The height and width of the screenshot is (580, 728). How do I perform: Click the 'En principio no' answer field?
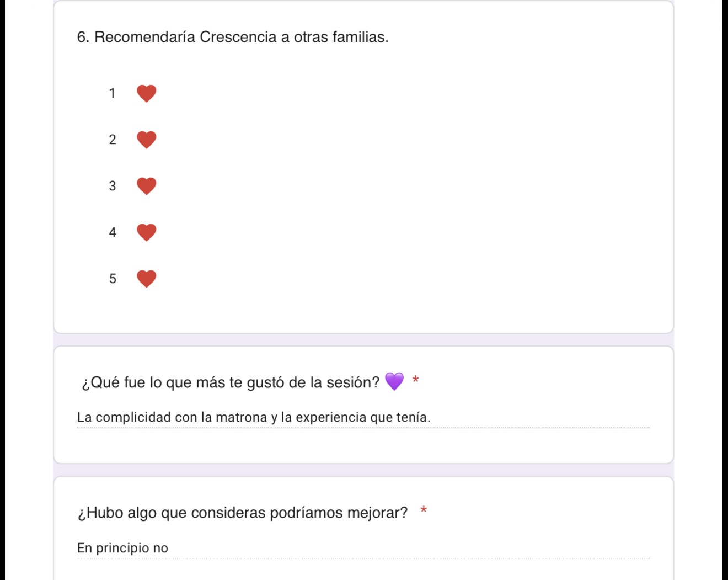click(x=363, y=548)
